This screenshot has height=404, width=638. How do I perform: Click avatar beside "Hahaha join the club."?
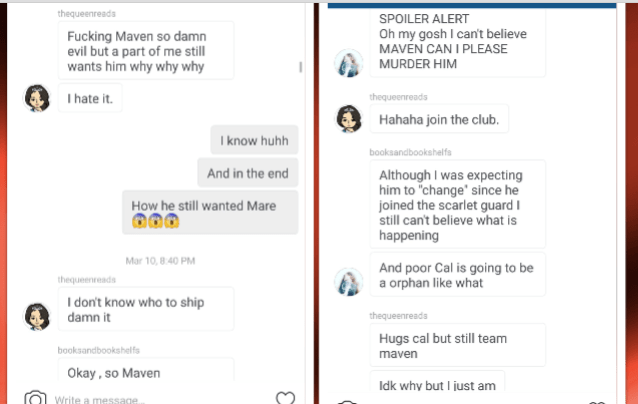(x=348, y=118)
